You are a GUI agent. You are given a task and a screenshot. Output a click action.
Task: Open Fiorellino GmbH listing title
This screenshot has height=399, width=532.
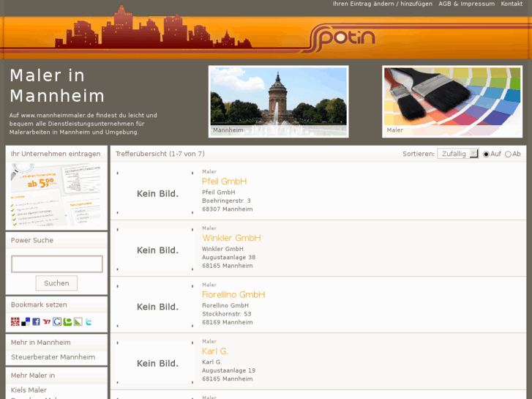[x=233, y=295]
